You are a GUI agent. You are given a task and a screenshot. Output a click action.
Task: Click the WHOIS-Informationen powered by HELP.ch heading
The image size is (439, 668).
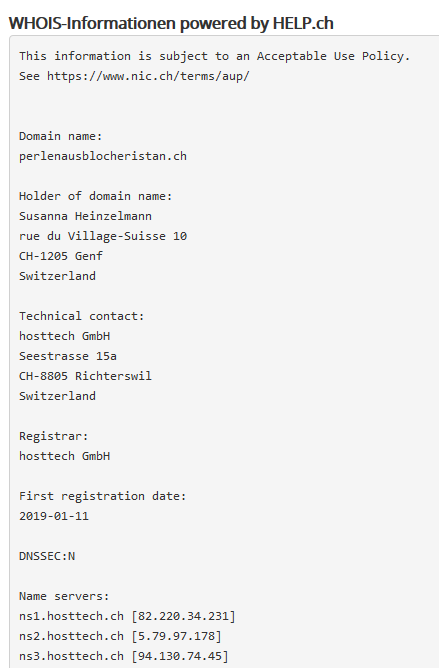coord(171,23)
